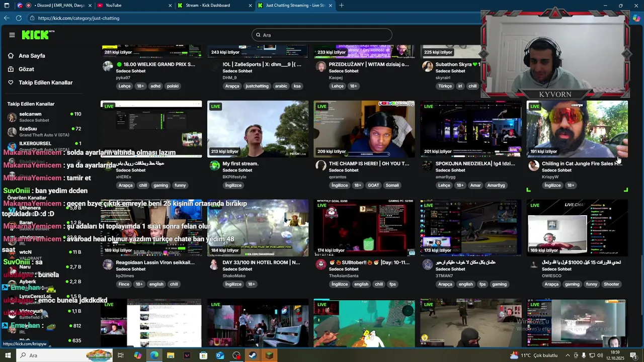Open followed channel selcanwn
The image size is (644, 362).
point(44,117)
